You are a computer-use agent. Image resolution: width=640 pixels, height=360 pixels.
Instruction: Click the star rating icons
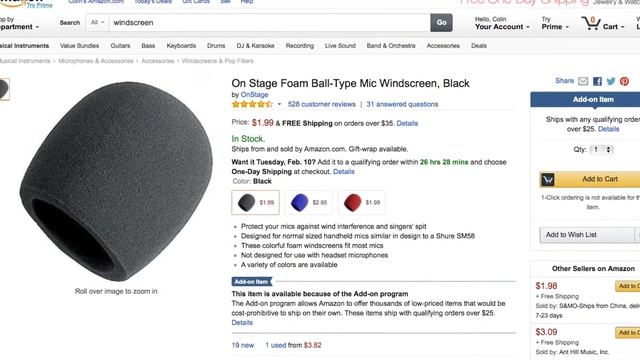pyautogui.click(x=252, y=104)
